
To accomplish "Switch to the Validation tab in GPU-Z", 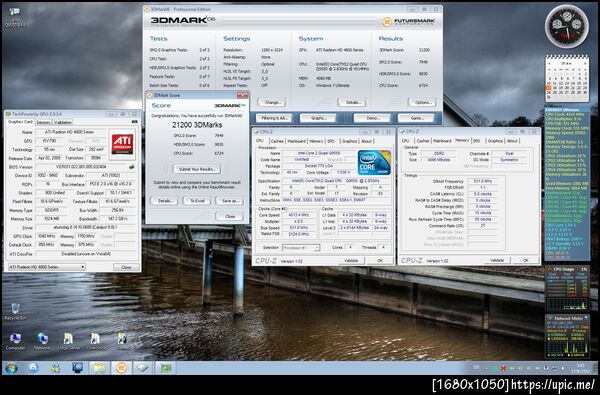I will click(62, 122).
